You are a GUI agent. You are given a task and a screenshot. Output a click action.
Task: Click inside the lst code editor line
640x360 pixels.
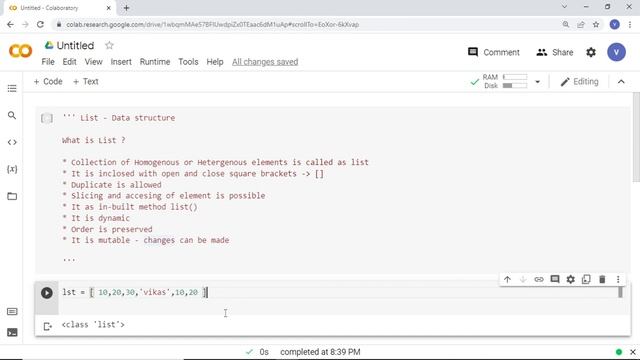tap(339, 293)
